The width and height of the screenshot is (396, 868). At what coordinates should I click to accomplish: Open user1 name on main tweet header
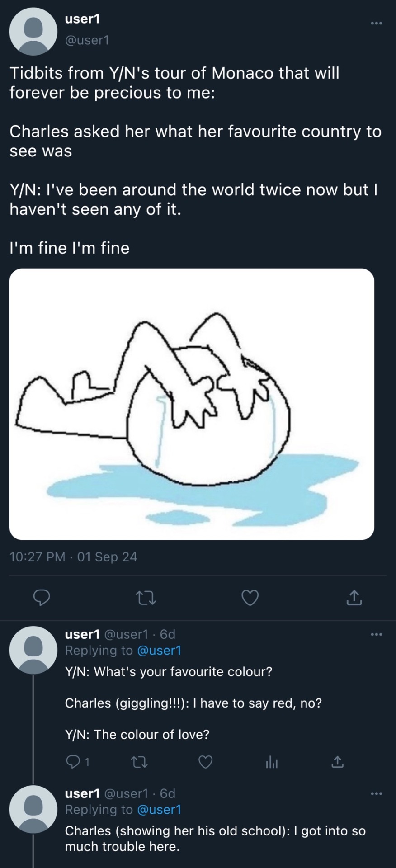(x=82, y=19)
